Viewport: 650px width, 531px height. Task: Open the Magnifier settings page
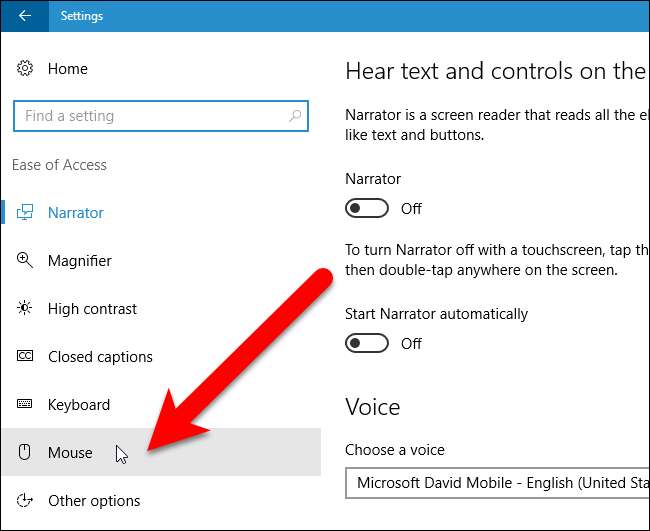click(80, 261)
